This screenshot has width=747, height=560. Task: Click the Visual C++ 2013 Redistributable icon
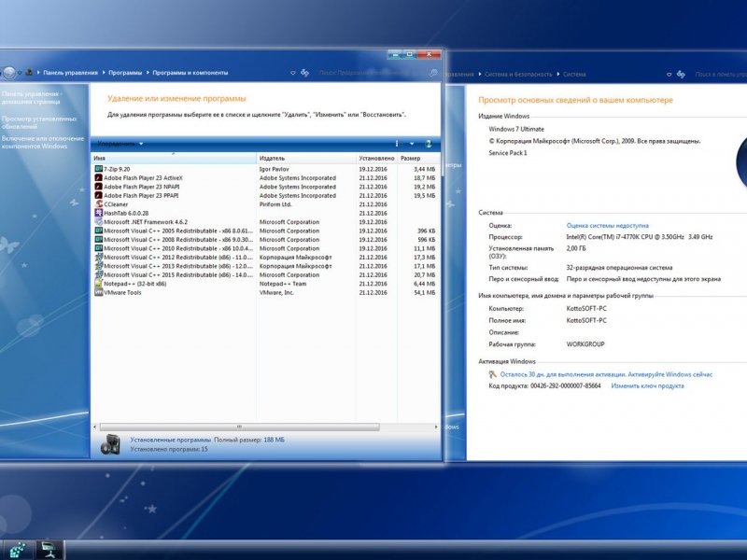[99, 266]
